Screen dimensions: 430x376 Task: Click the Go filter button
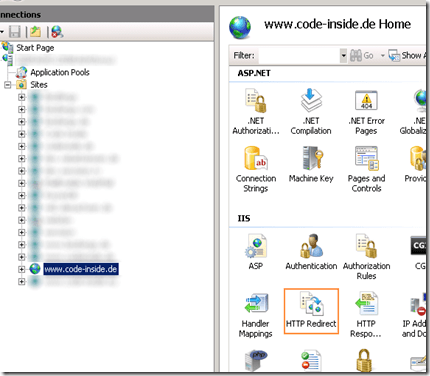tap(362, 55)
